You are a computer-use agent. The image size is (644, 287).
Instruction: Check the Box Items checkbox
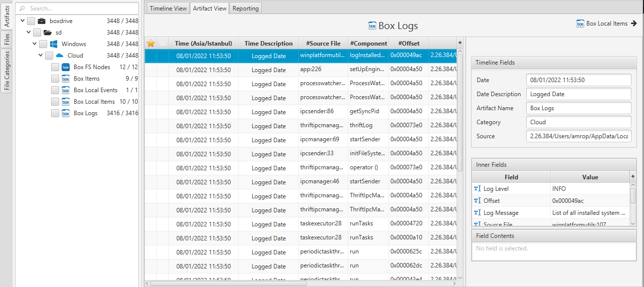point(55,79)
